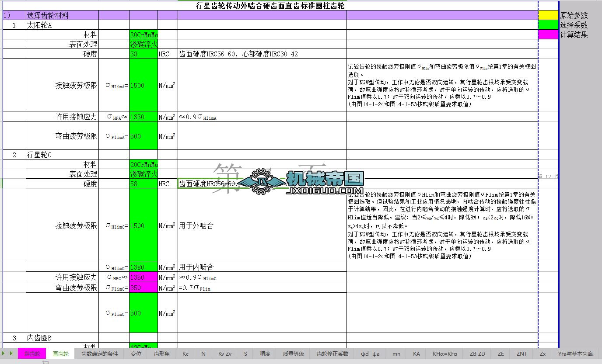The height and width of the screenshot is (364, 602).
Task: Switch to the 斜齿轮 sheet tab
Action: tap(32, 354)
